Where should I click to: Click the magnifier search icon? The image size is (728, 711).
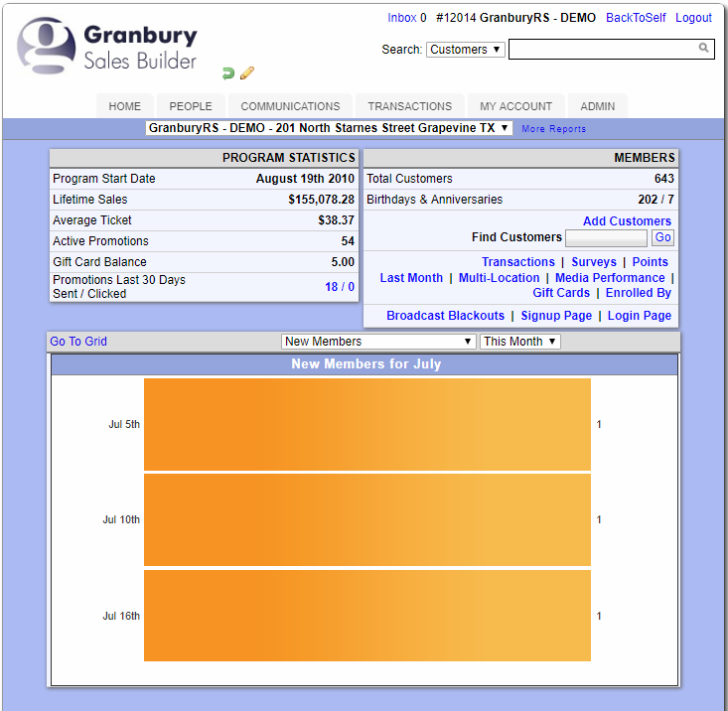tap(703, 48)
